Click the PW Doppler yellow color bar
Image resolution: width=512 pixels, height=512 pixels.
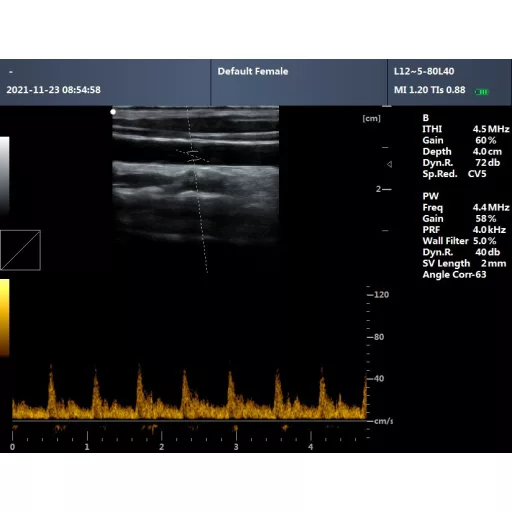point(5,318)
